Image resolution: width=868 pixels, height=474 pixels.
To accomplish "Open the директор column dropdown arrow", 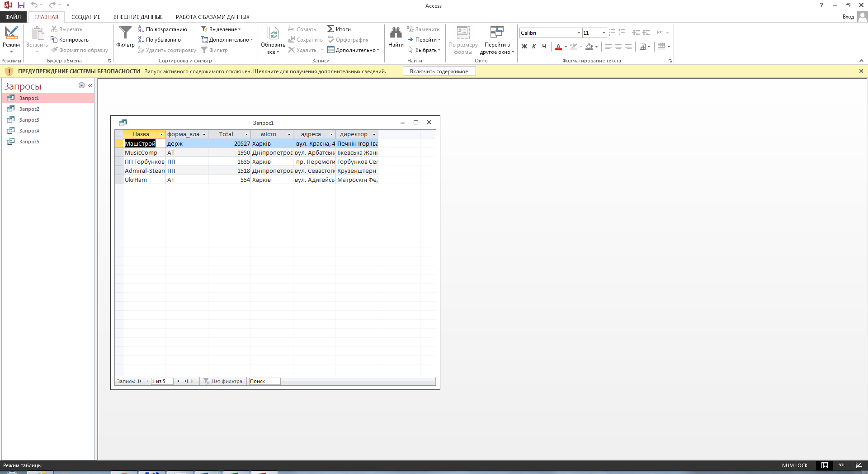I will [x=374, y=134].
